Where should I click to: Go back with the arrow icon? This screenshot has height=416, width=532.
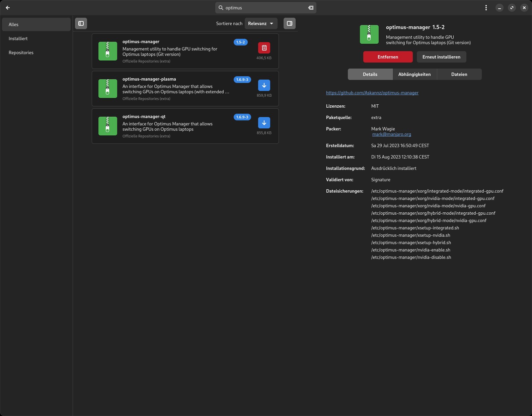tap(8, 8)
